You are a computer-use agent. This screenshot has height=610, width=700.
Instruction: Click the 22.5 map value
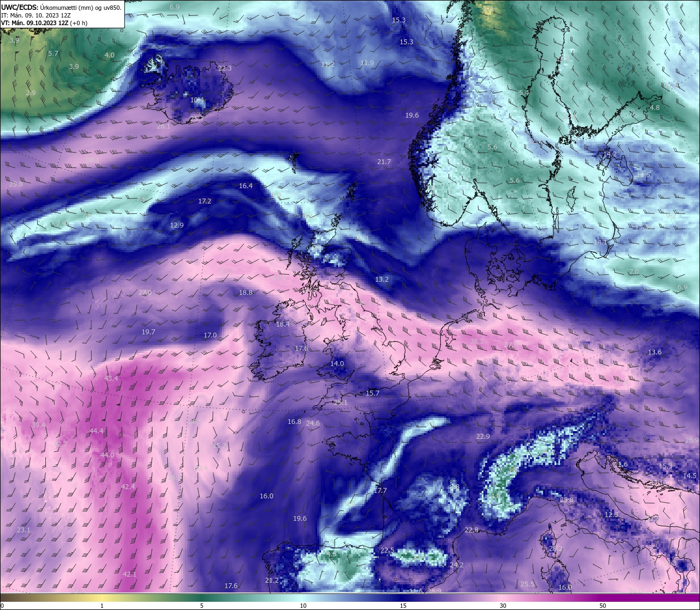[x=387, y=550]
